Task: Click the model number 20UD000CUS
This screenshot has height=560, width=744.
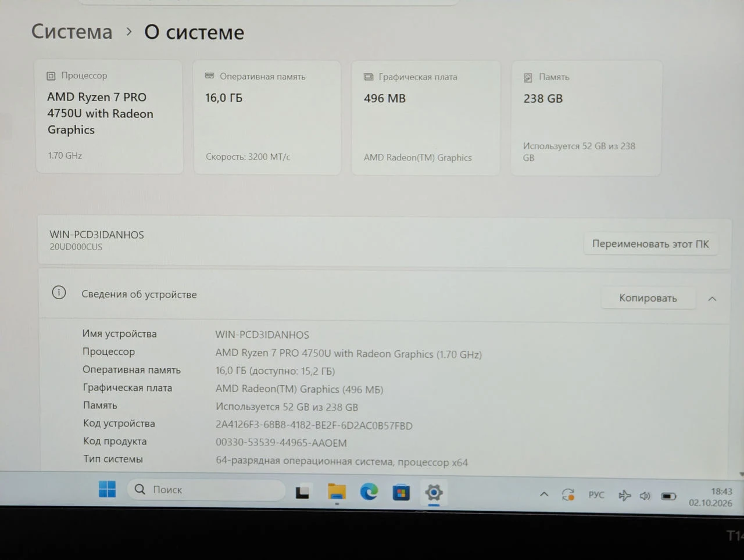Action: (76, 247)
